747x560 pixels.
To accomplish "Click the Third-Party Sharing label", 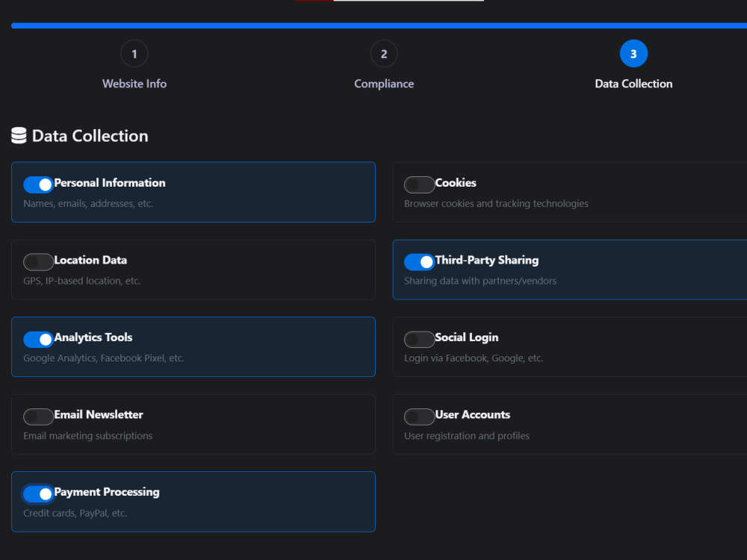I will pyautogui.click(x=487, y=260).
